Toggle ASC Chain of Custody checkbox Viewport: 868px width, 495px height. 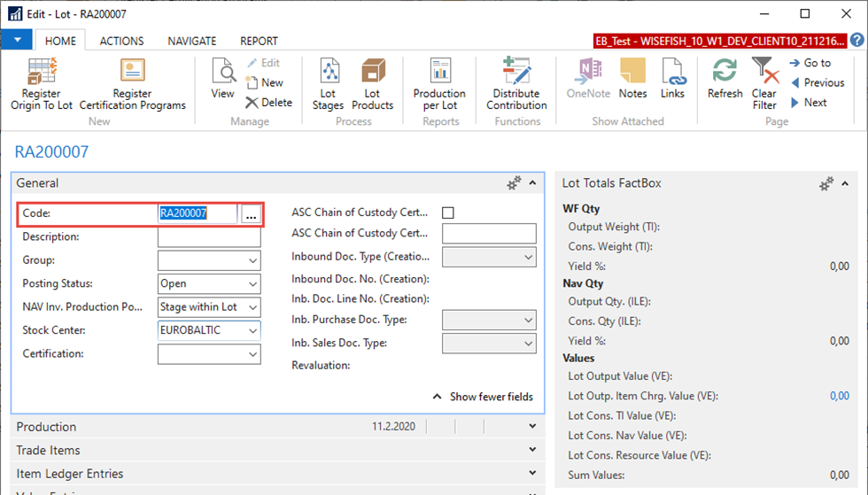[448, 213]
